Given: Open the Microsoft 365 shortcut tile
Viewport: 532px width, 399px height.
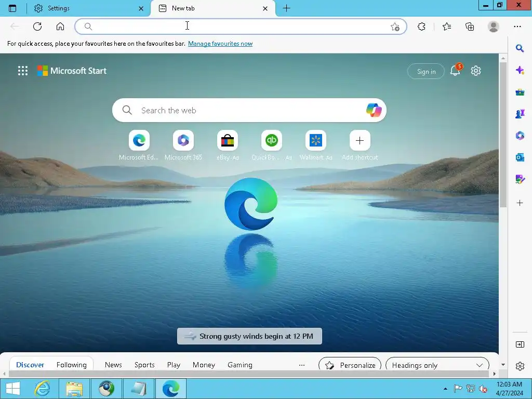Looking at the screenshot, I should (183, 145).
